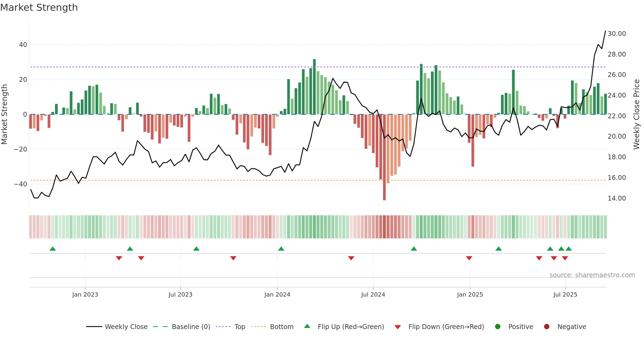This screenshot has height=362, width=644.
Task: Toggle the Positive legend entry
Action: point(514,327)
